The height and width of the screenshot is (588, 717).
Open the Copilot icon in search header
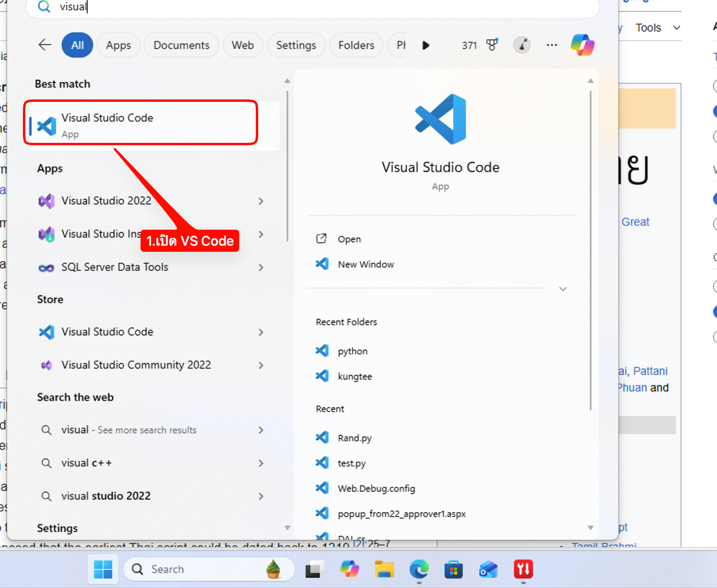pyautogui.click(x=582, y=45)
